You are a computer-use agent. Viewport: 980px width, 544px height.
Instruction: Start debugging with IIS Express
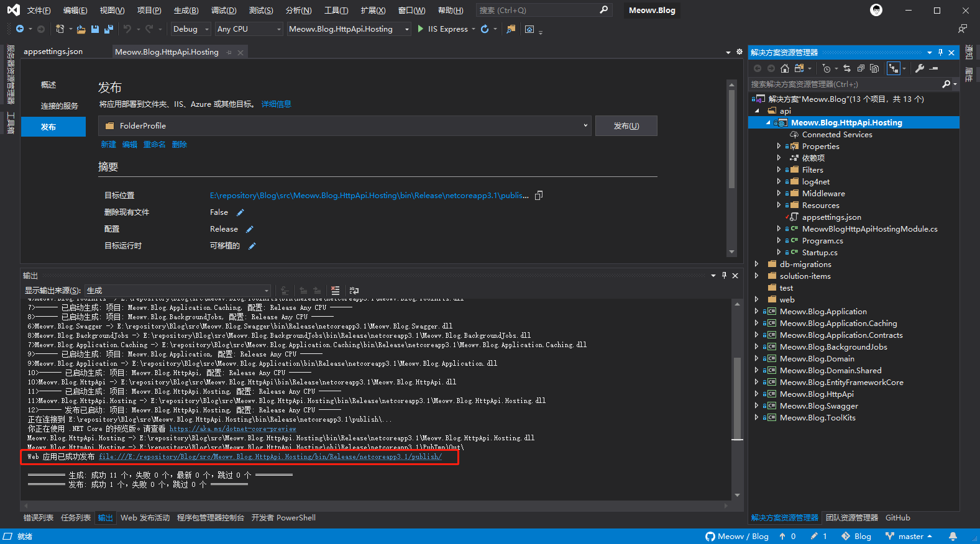(442, 29)
